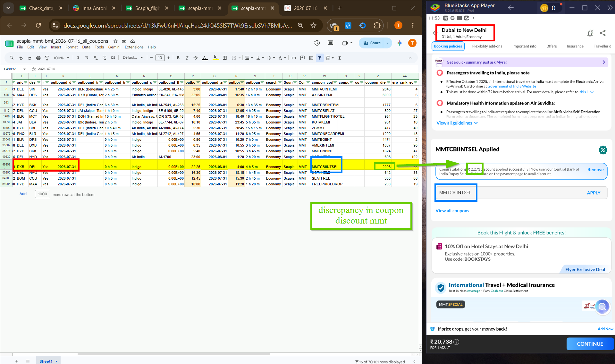615x364 pixels.
Task: Click the 1000 rows count input
Action: pos(43,194)
